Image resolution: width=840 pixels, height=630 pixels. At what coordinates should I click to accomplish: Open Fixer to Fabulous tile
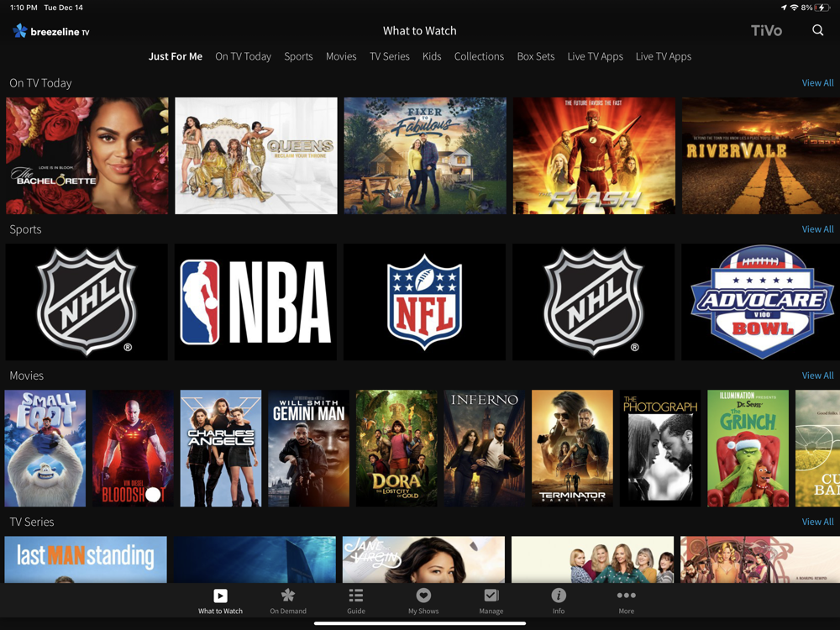(x=425, y=155)
